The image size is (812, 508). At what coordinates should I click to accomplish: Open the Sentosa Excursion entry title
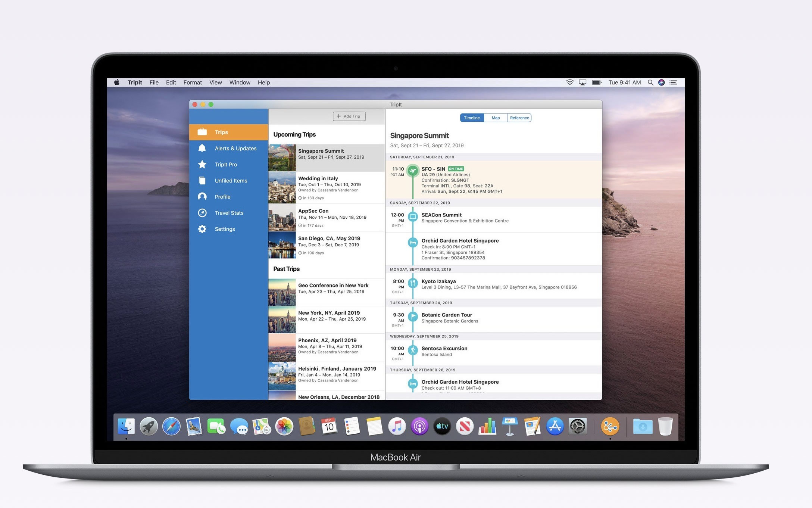[444, 348]
